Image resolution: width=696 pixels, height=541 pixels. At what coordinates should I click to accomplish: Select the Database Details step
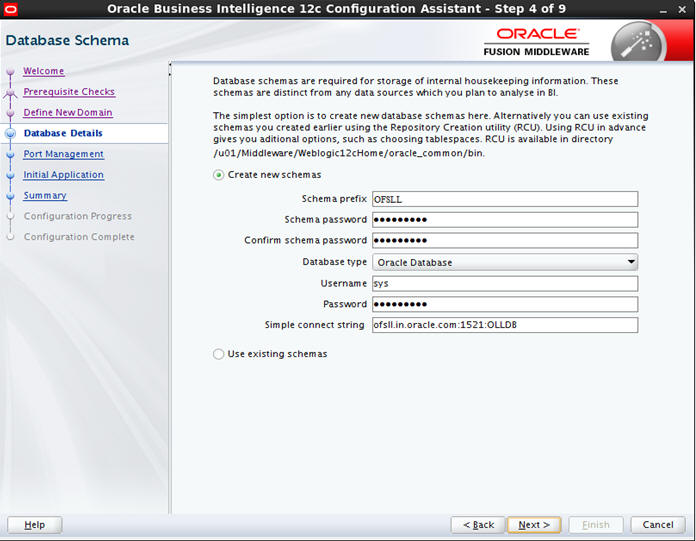coord(63,133)
